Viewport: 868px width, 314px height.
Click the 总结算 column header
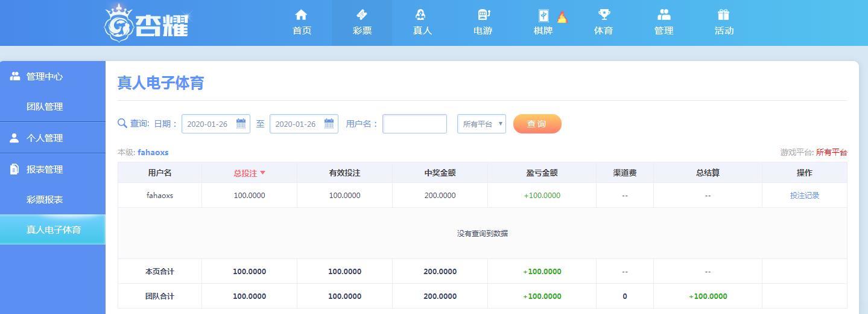coord(708,173)
